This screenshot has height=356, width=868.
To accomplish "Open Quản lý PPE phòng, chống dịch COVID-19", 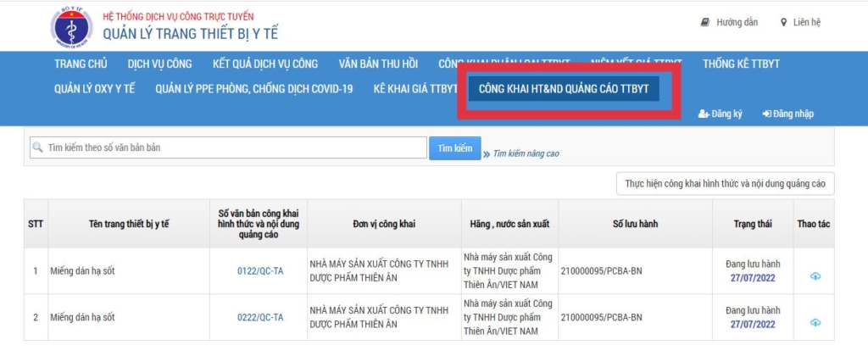I will [x=253, y=89].
